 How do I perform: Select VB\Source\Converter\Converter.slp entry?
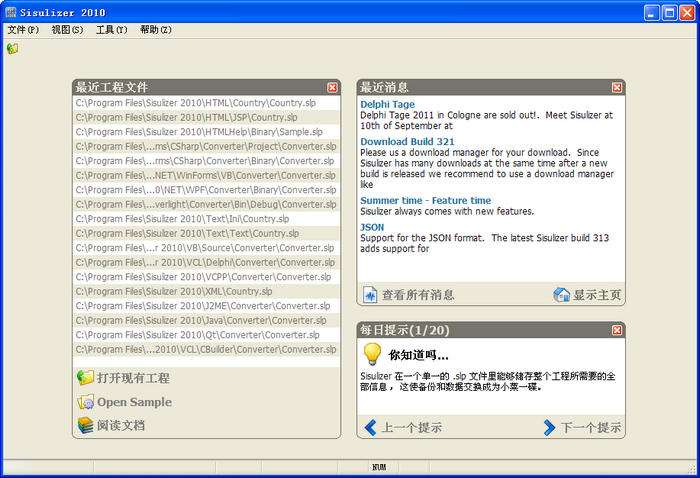pos(206,248)
